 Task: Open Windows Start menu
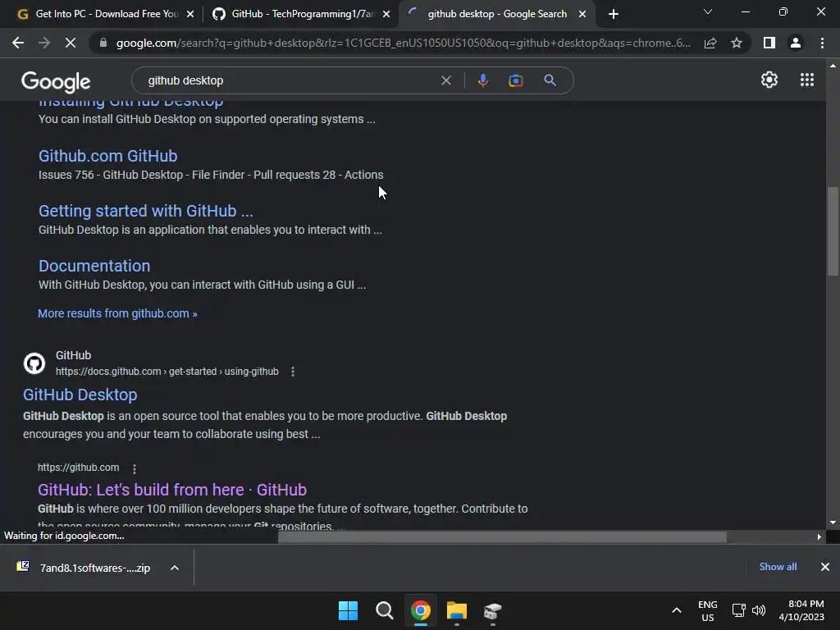[x=348, y=610]
